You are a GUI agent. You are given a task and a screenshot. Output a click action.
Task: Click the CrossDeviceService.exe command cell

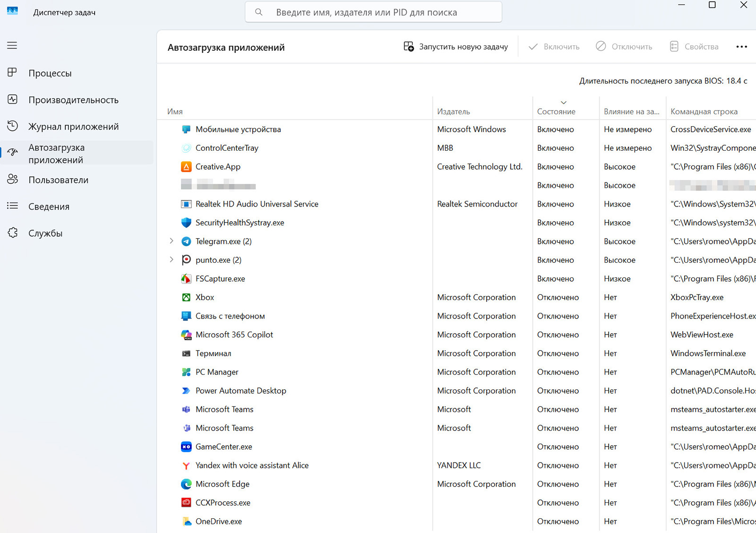(711, 129)
